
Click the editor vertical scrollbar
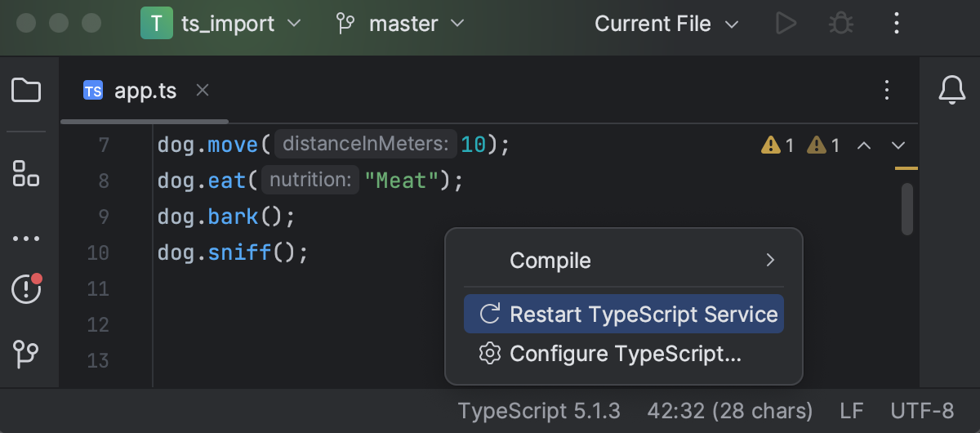[x=906, y=208]
